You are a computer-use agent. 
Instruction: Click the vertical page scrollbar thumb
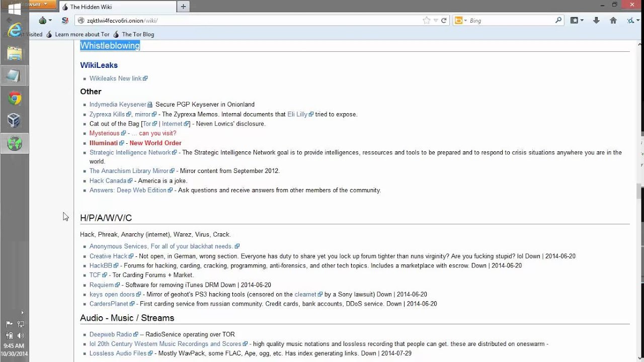coord(640,191)
